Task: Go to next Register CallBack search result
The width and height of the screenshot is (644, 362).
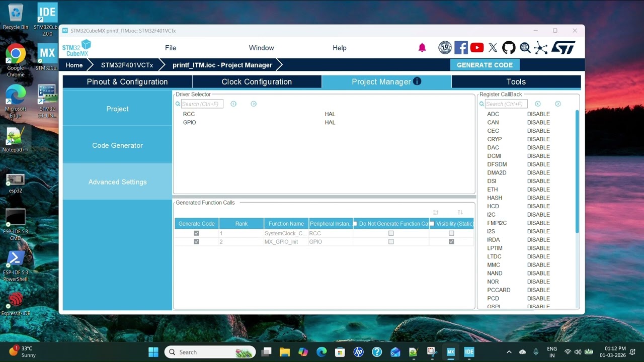Action: coord(558,104)
